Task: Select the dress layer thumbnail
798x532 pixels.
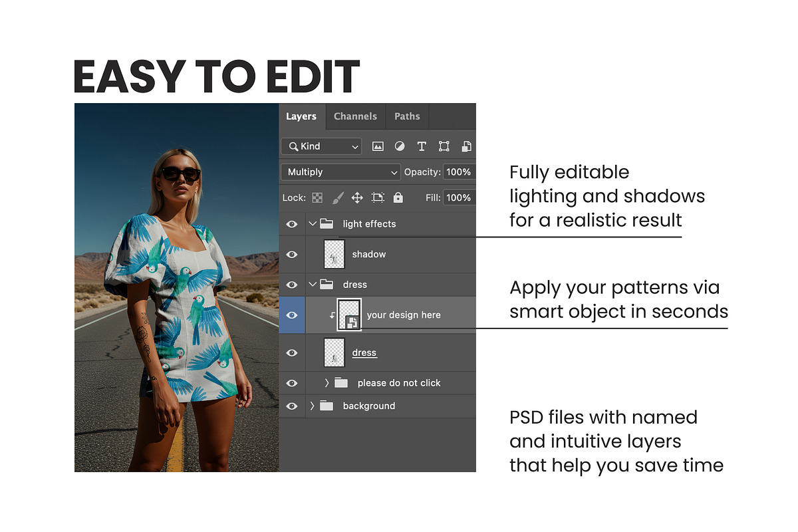Action: (x=334, y=352)
